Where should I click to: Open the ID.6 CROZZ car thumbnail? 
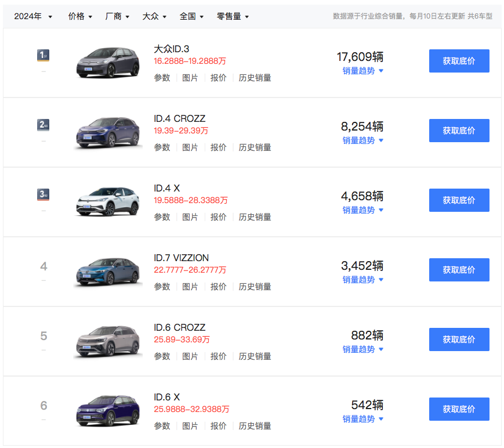(x=108, y=341)
